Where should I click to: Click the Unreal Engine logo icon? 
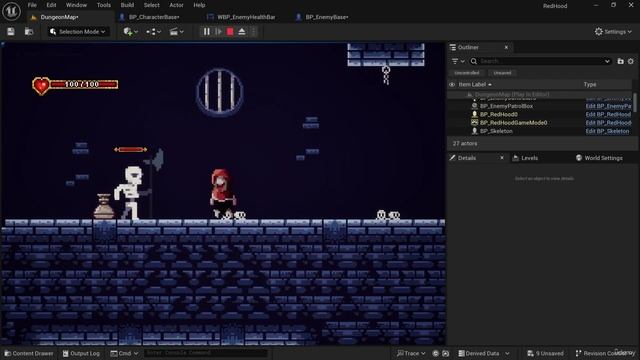(11, 11)
